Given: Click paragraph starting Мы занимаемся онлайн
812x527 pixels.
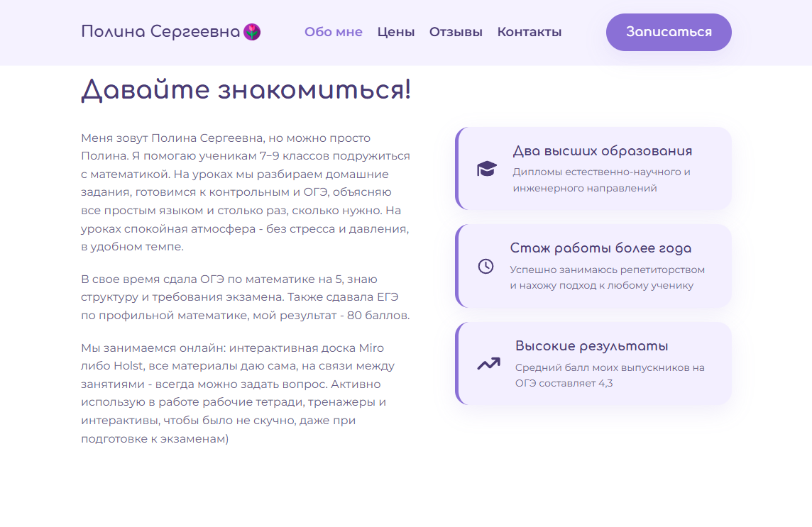Looking at the screenshot, I should tap(238, 393).
